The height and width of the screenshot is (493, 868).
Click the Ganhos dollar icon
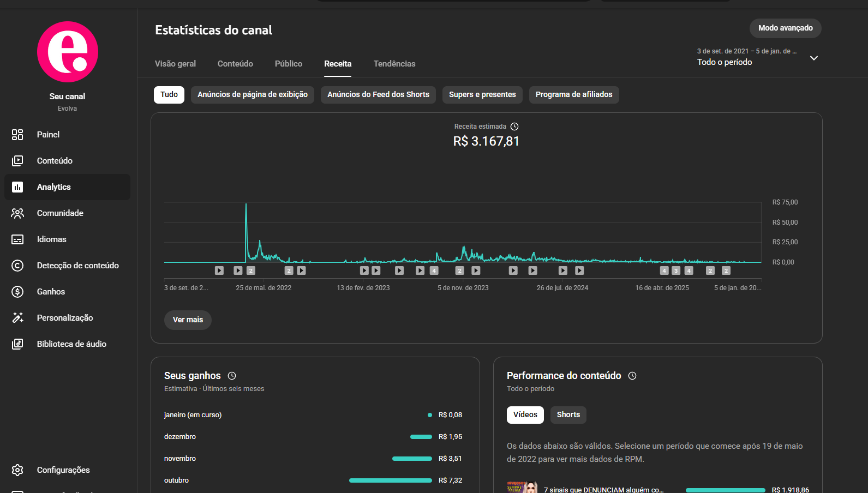pos(17,292)
